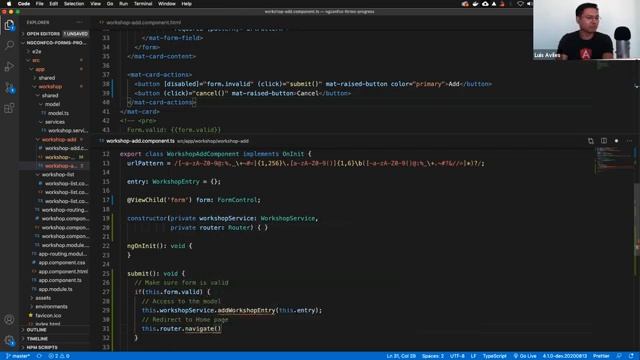The height and width of the screenshot is (360, 640).
Task: Collapse the model folder
Action: coord(52,104)
